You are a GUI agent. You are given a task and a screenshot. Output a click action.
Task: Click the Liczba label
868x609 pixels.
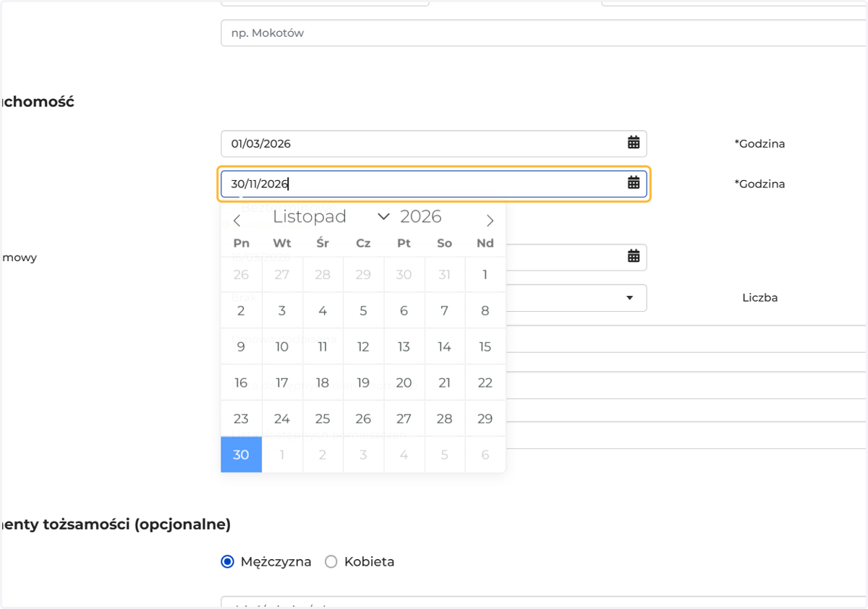click(759, 297)
